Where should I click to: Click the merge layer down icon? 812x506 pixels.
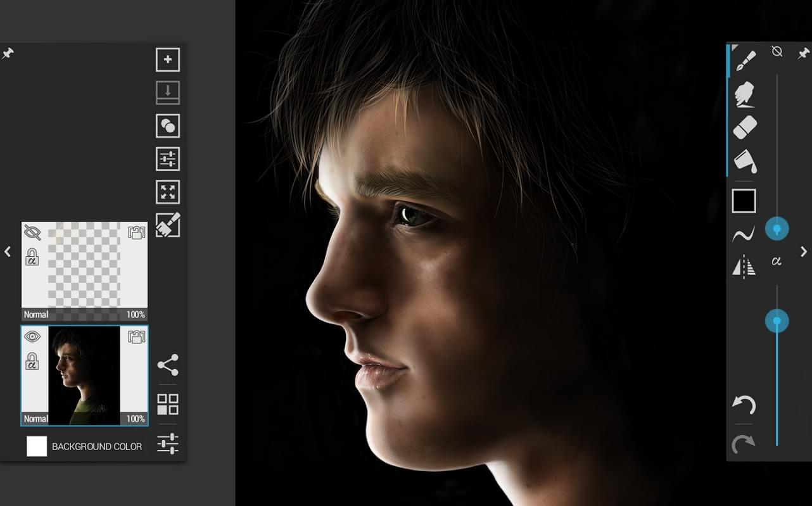[x=168, y=92]
